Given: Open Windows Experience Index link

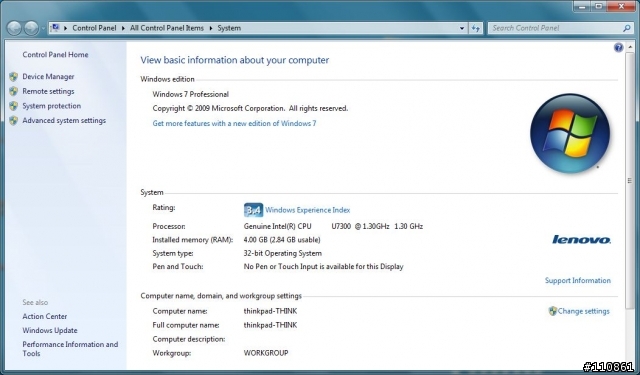Looking at the screenshot, I should [307, 210].
